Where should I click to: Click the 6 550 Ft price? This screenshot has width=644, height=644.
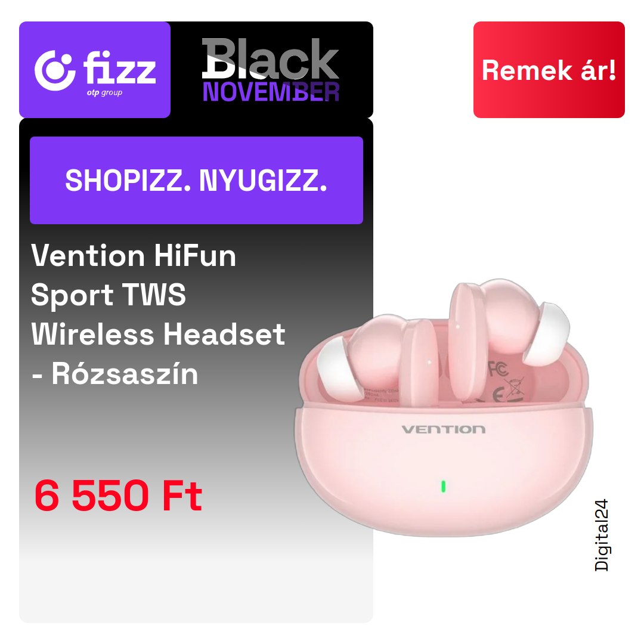pyautogui.click(x=118, y=496)
